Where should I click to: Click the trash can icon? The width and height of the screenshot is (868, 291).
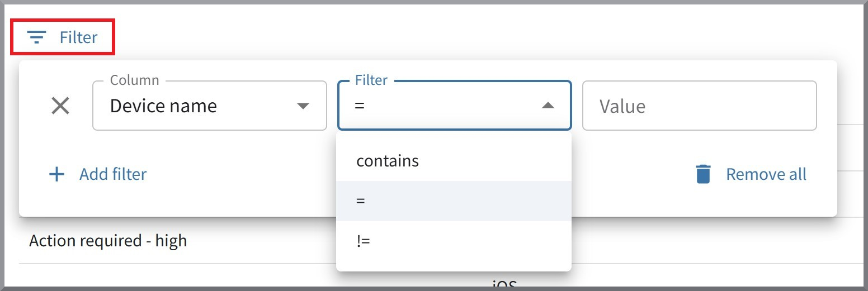[x=703, y=174]
